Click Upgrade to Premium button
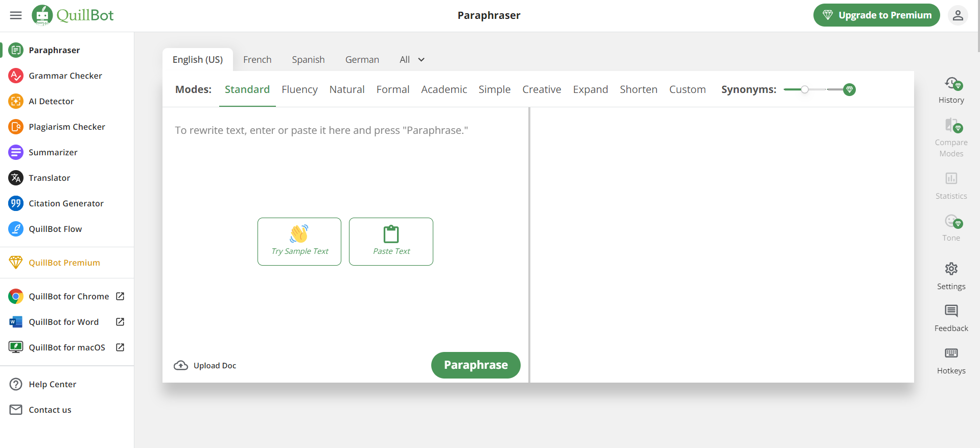980x448 pixels. [876, 15]
